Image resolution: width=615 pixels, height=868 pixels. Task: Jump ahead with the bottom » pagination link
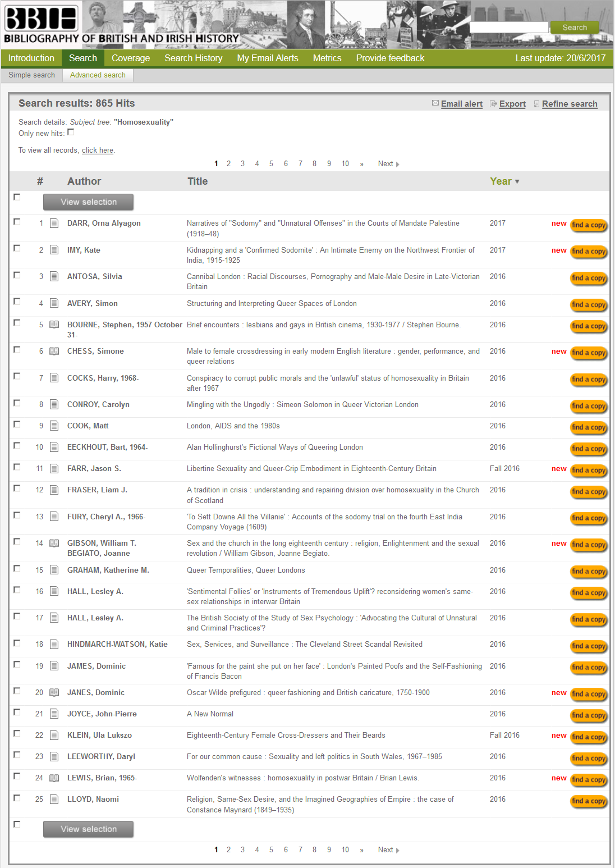[361, 850]
